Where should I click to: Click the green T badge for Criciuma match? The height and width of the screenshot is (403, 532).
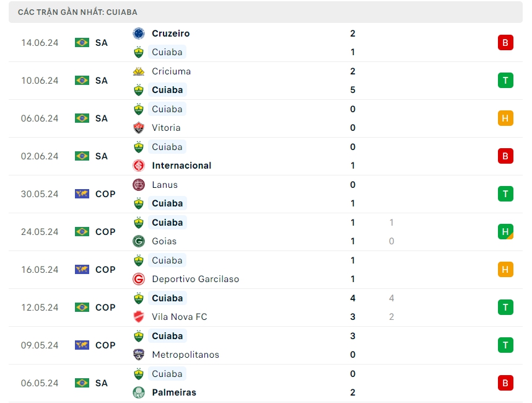coord(505,81)
